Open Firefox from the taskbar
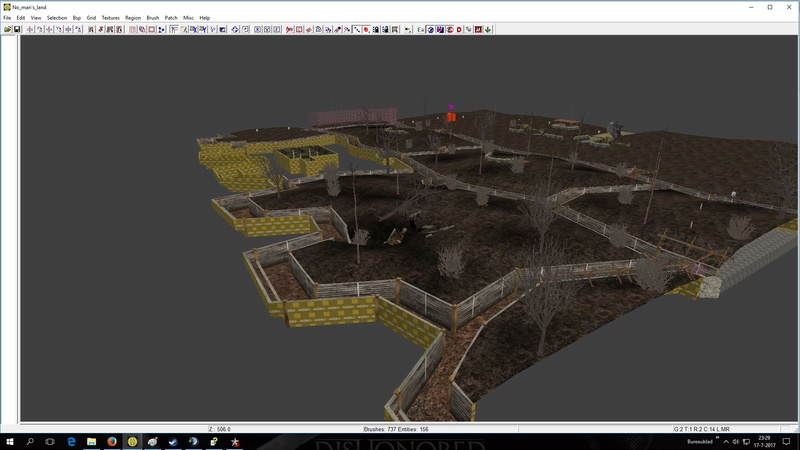The height and width of the screenshot is (450, 800). click(x=112, y=442)
